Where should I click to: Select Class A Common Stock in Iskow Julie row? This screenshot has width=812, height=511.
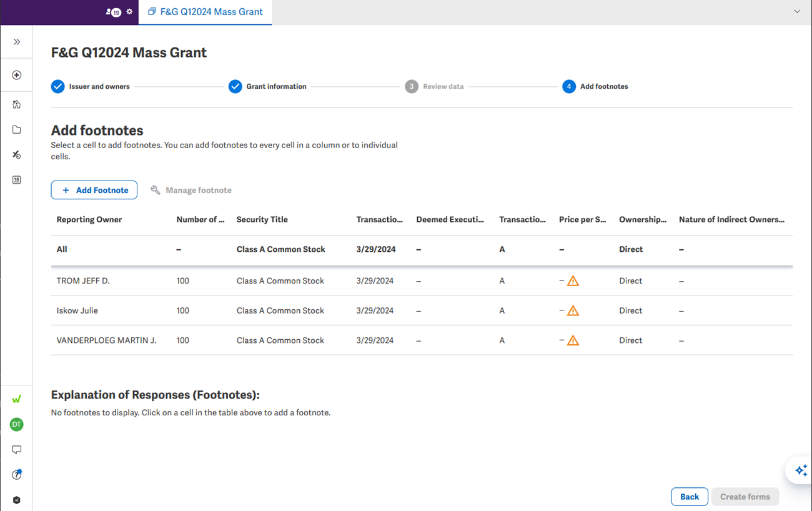280,310
